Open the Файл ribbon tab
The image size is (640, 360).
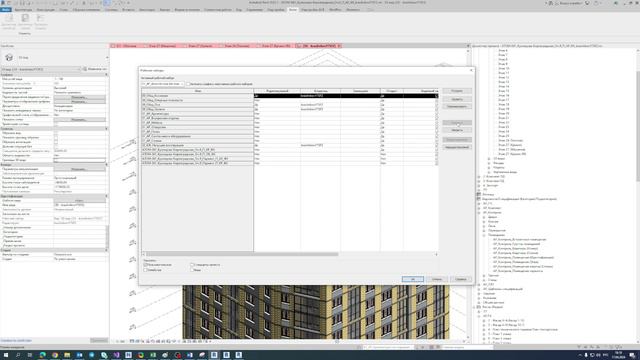click(6, 9)
